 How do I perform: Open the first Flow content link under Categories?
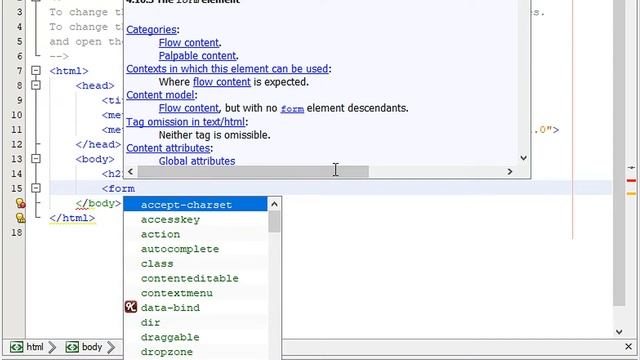click(189, 43)
